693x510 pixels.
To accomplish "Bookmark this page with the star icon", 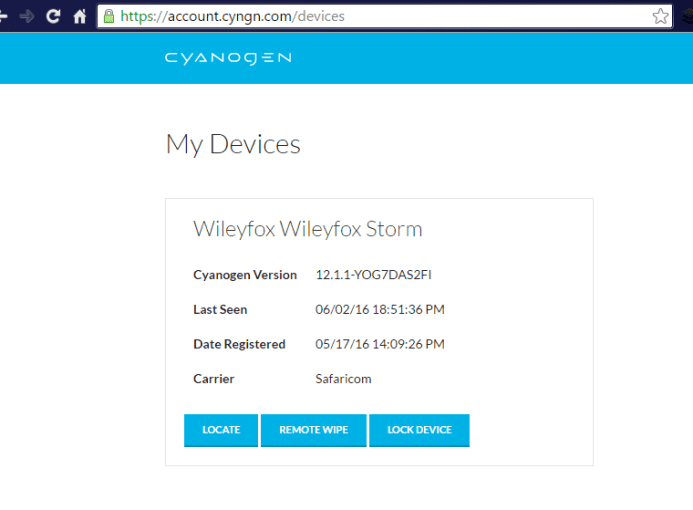I will click(660, 16).
